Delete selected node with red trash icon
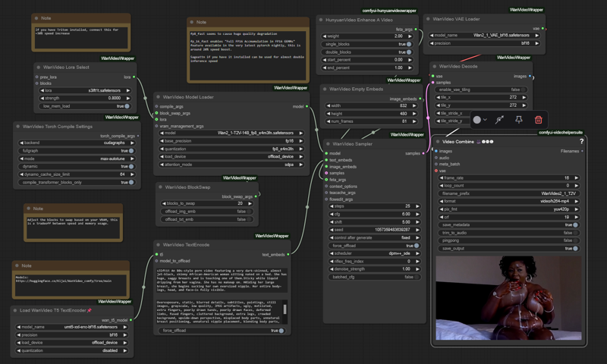607x364 pixels. (x=538, y=120)
